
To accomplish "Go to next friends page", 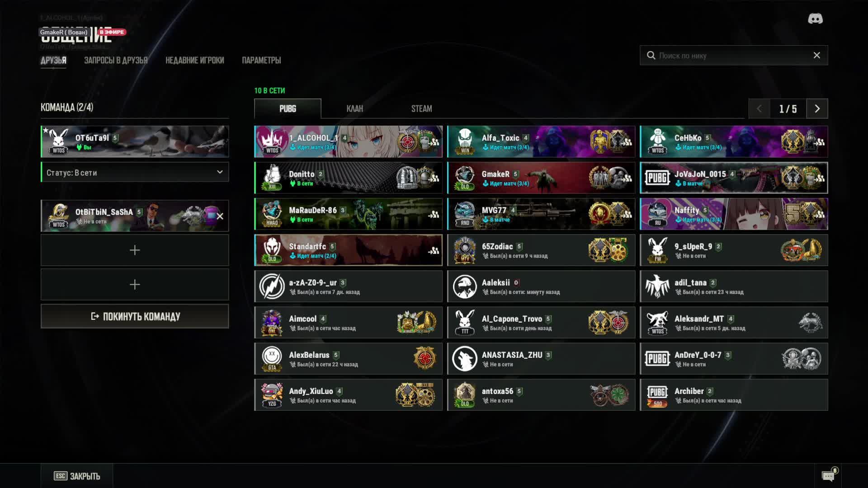I will click(817, 108).
